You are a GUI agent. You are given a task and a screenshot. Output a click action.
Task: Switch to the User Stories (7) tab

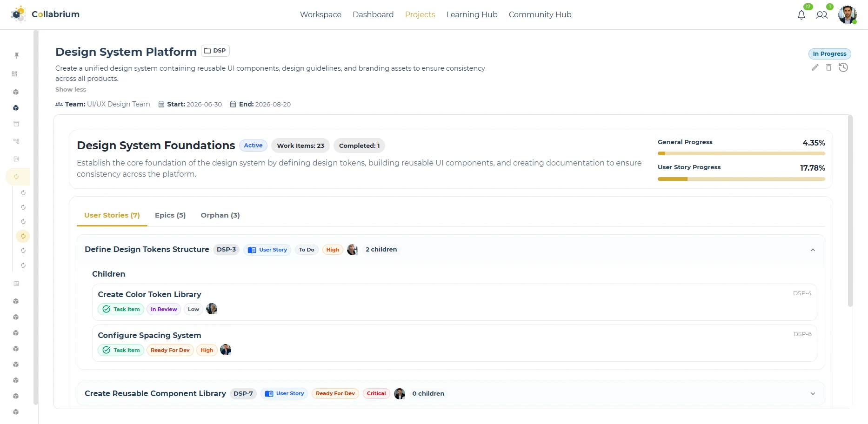tap(112, 215)
